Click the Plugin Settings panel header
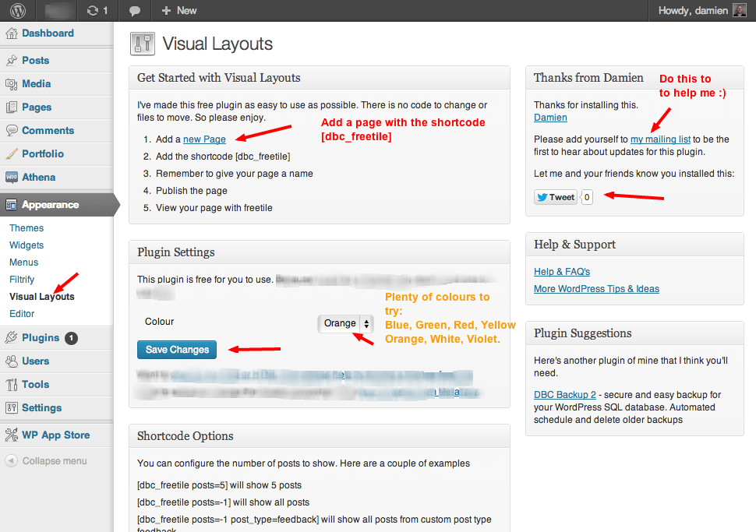 (x=320, y=252)
